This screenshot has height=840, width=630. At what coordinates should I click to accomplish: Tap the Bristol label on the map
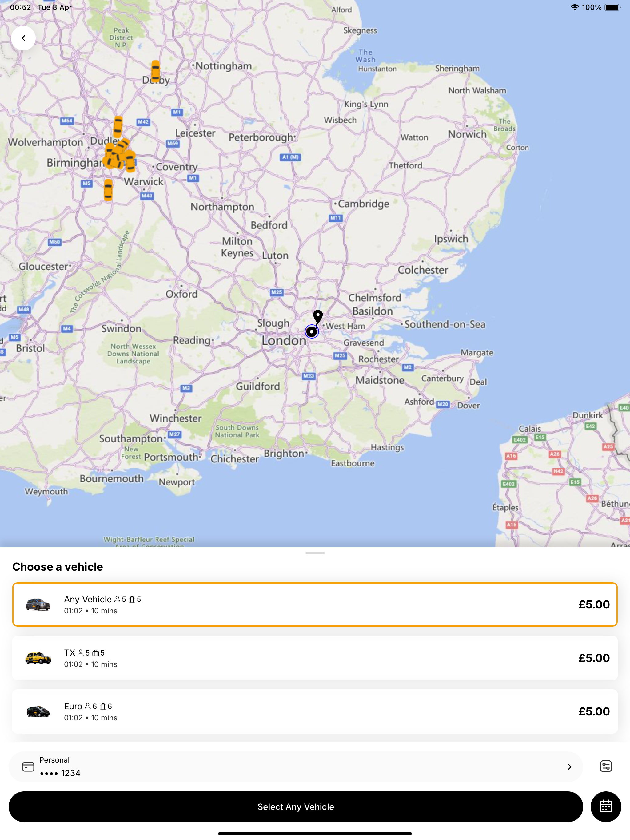click(30, 348)
